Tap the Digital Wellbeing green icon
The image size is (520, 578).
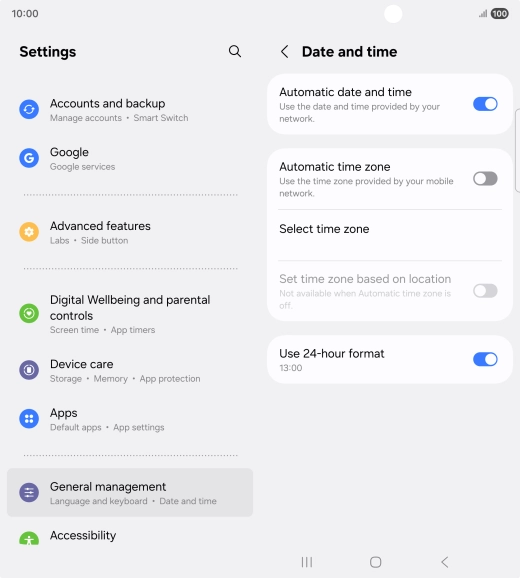point(29,313)
